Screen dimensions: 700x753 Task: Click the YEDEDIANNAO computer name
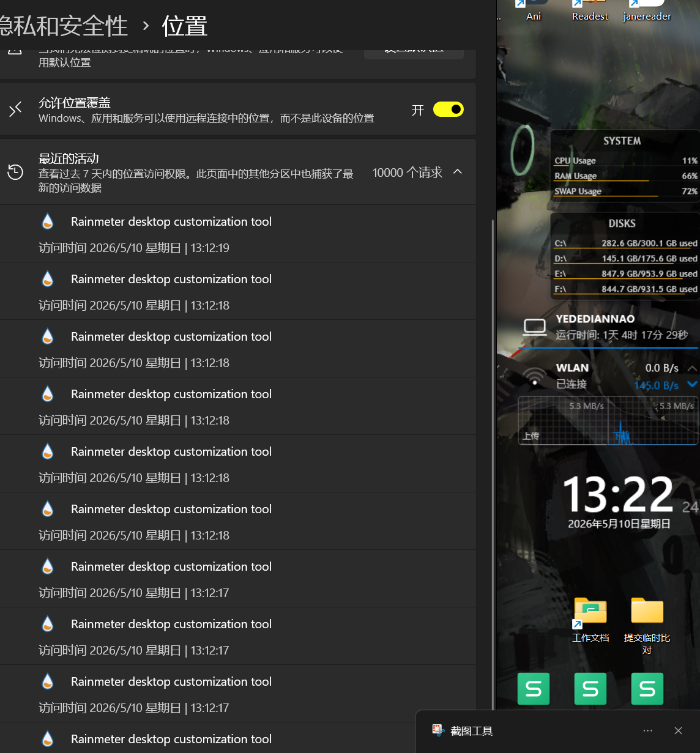click(595, 319)
